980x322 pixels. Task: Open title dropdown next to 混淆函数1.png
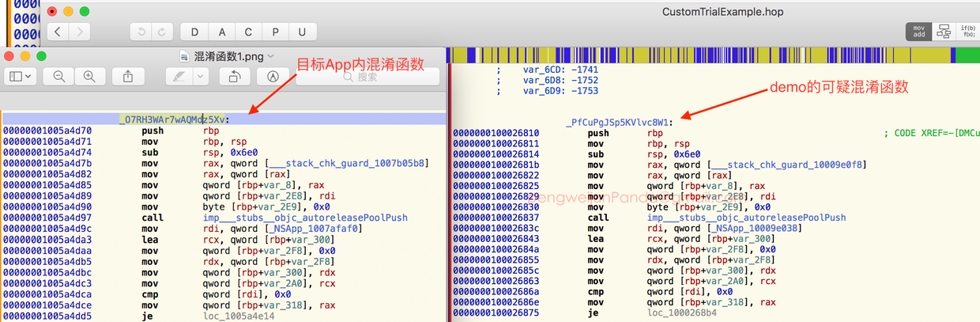click(271, 56)
